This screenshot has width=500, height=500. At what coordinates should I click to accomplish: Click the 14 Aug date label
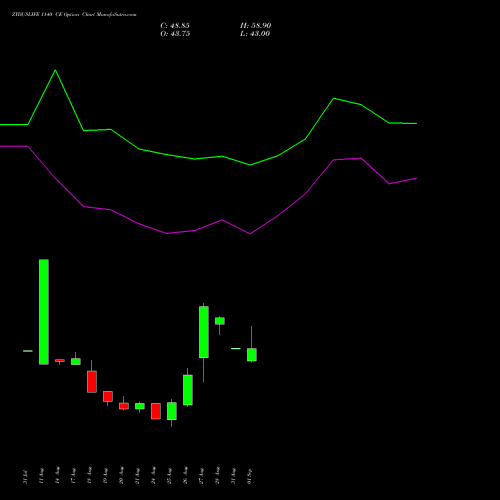click(x=57, y=476)
